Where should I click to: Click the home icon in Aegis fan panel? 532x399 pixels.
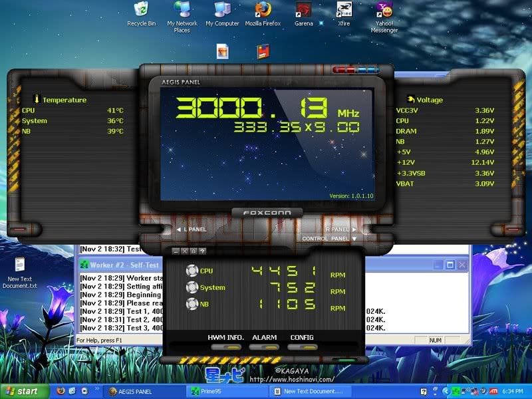click(x=193, y=251)
